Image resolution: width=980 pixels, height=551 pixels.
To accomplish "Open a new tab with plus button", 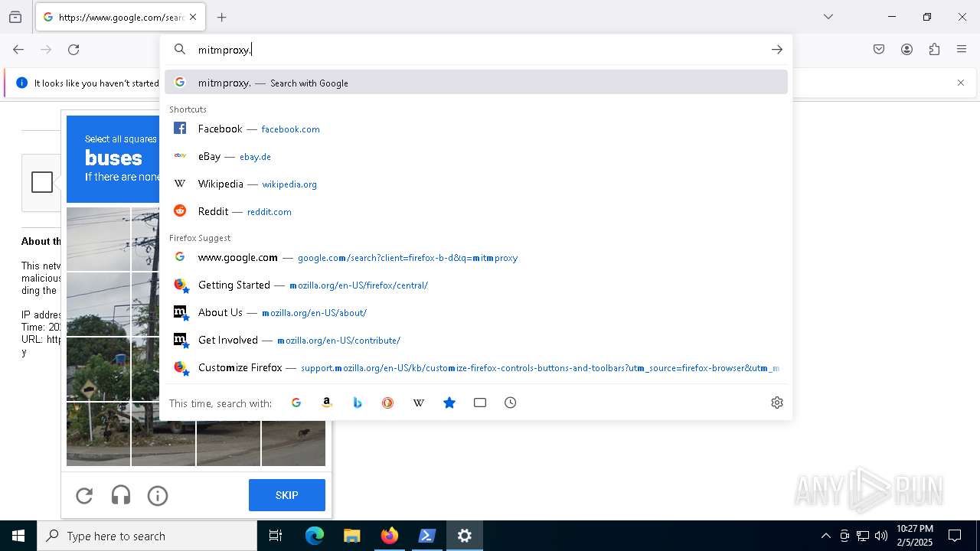I will click(x=221, y=17).
